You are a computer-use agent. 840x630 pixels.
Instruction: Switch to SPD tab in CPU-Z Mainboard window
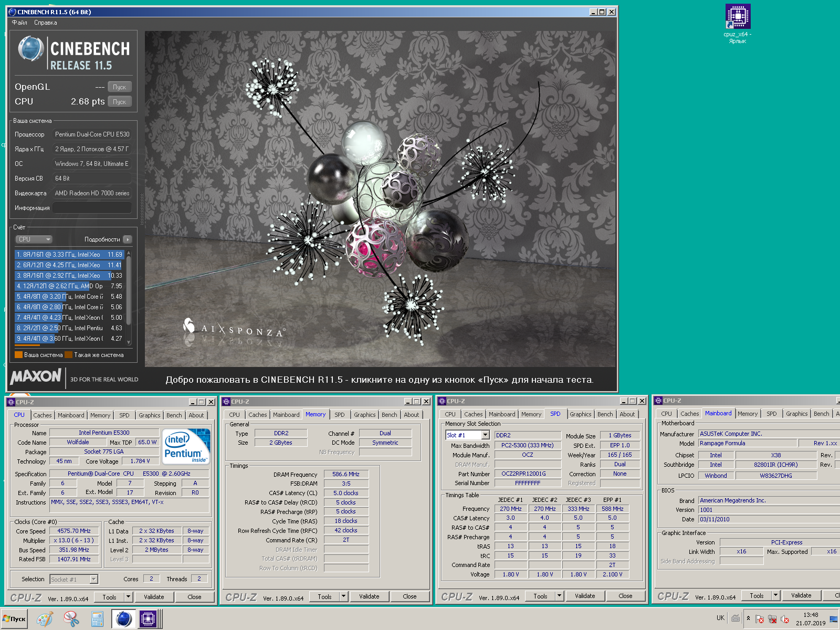tap(771, 414)
